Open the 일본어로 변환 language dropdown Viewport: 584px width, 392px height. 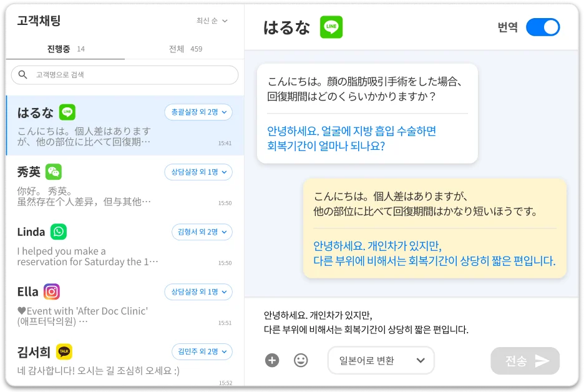pos(381,360)
